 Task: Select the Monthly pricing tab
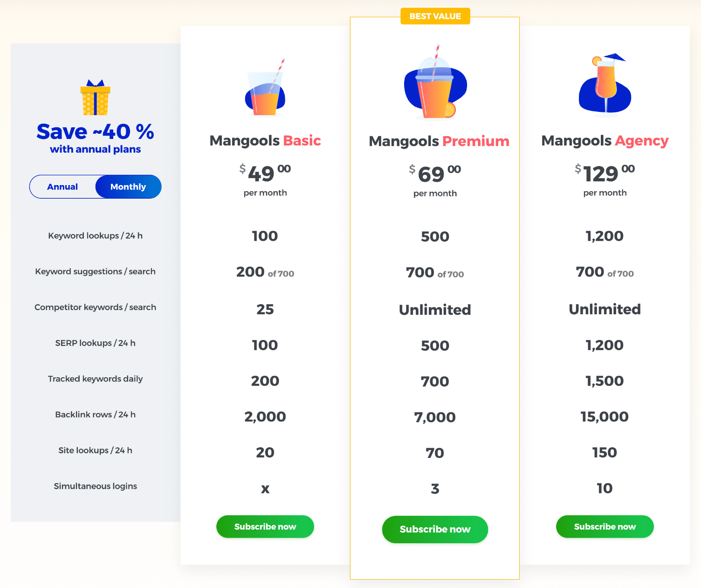click(x=128, y=187)
